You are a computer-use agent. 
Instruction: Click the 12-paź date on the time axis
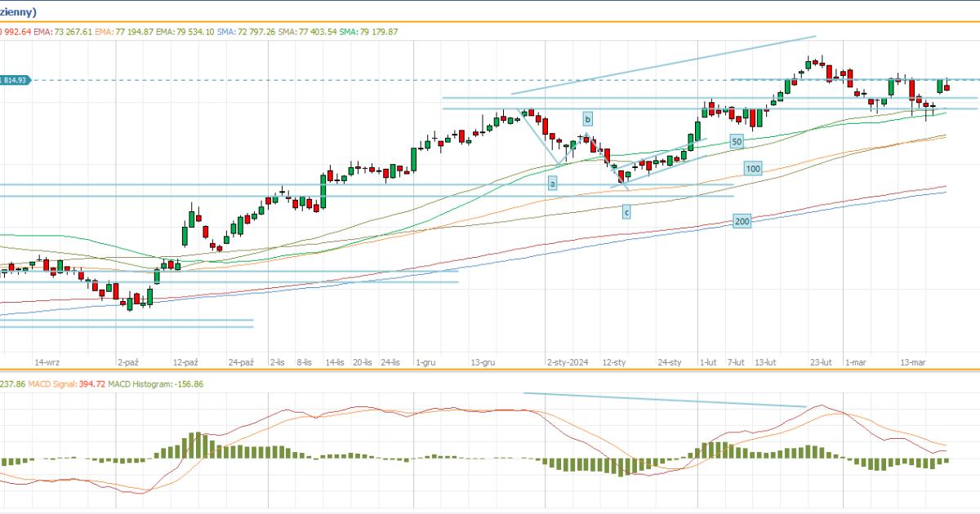click(x=186, y=362)
